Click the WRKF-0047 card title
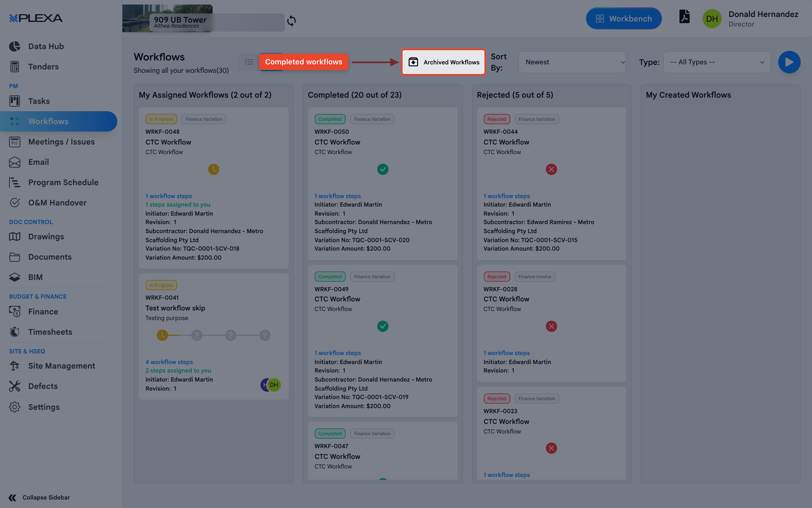The width and height of the screenshot is (812, 508). click(337, 456)
